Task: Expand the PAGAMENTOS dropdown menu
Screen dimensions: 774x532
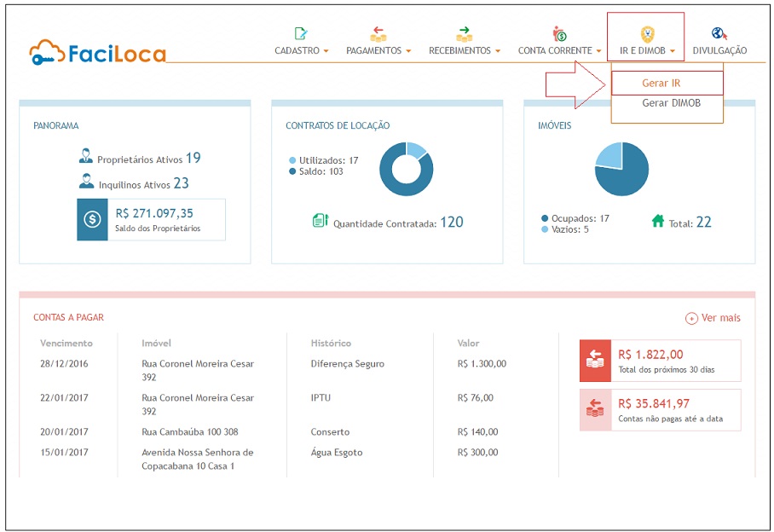Action: coord(378,51)
